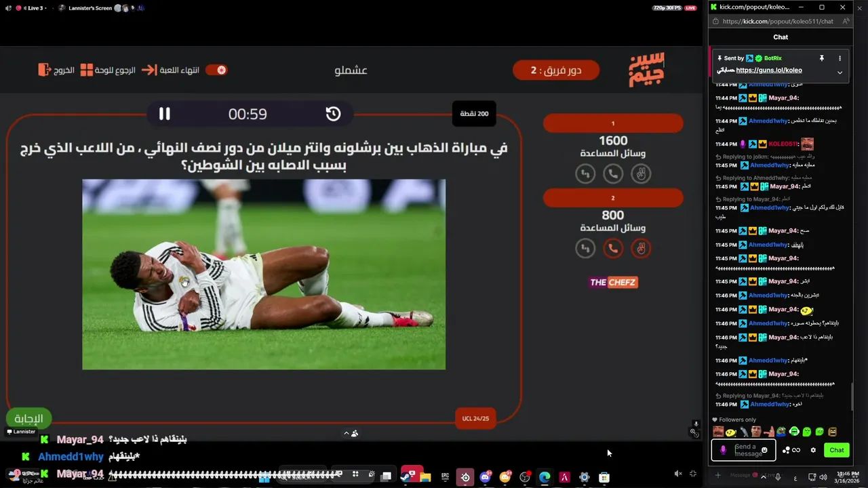This screenshot has height=488, width=868.
Task: Click the KOLEO511 username in chat
Action: [783, 144]
